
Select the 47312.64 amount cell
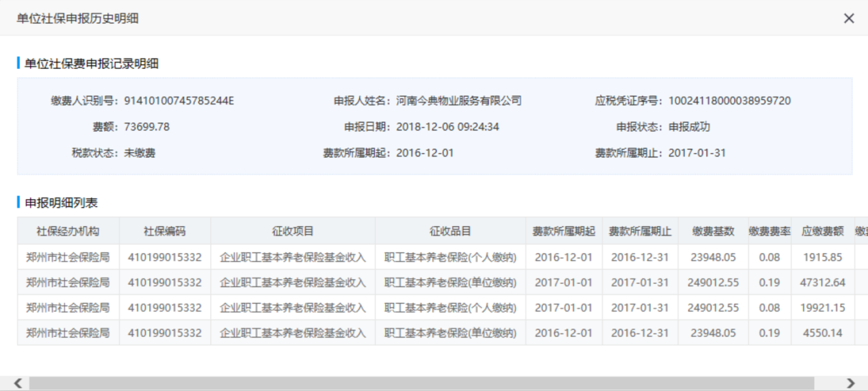(822, 282)
